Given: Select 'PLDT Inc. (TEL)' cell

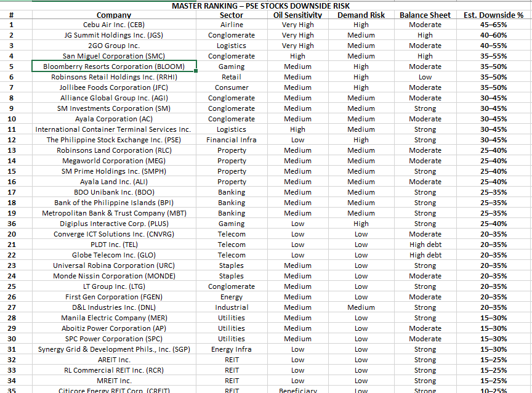Looking at the screenshot, I should click(x=114, y=245).
